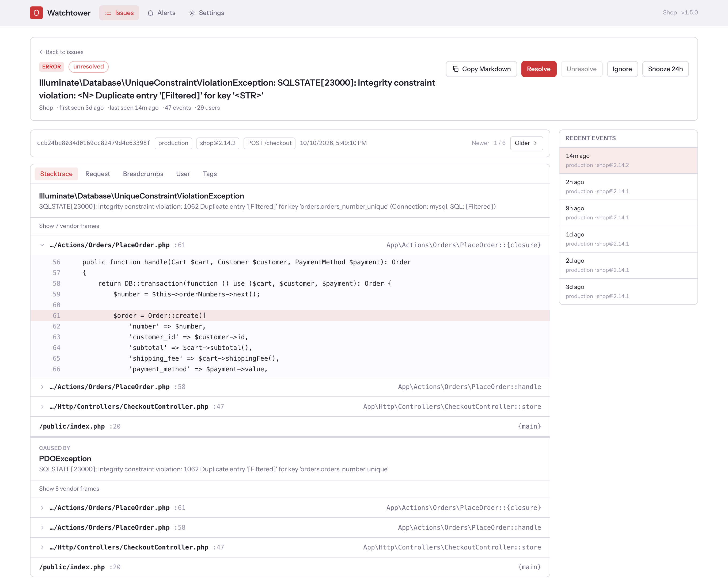Screen dimensions: 728x588
Task: Go back to issues via arrow link
Action: pyautogui.click(x=61, y=52)
